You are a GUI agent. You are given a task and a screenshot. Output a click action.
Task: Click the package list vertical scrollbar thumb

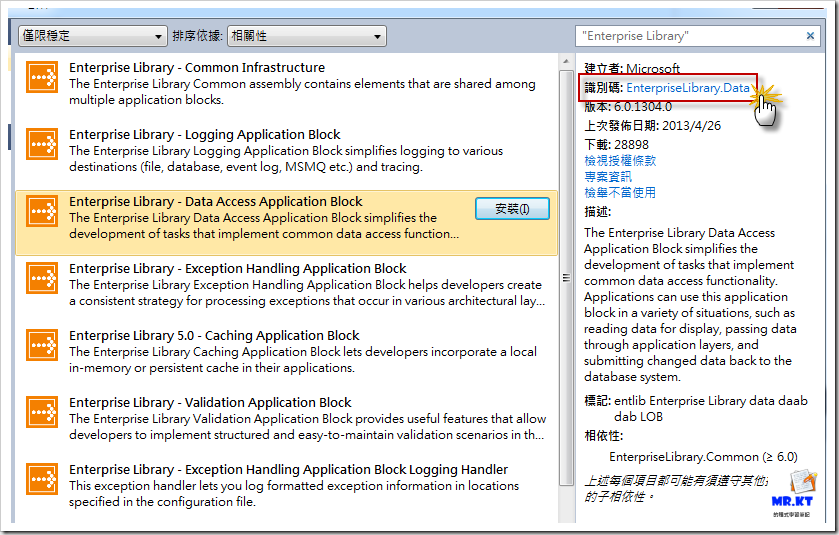coord(566,278)
